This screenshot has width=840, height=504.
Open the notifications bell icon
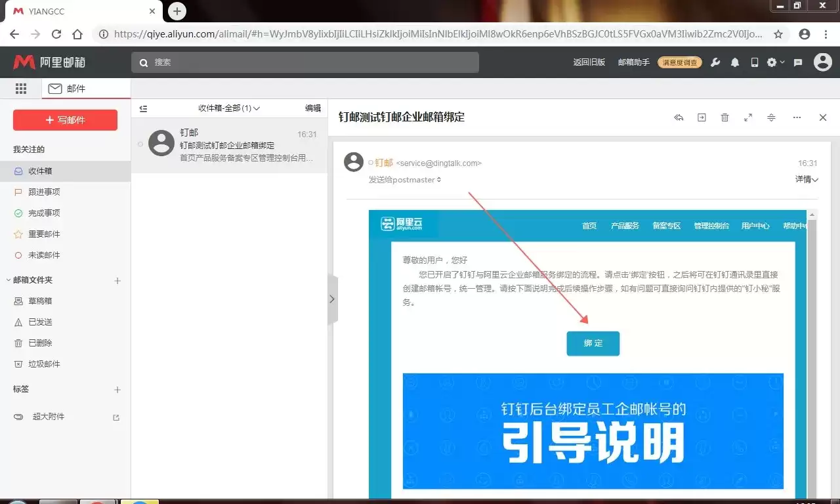(x=735, y=62)
